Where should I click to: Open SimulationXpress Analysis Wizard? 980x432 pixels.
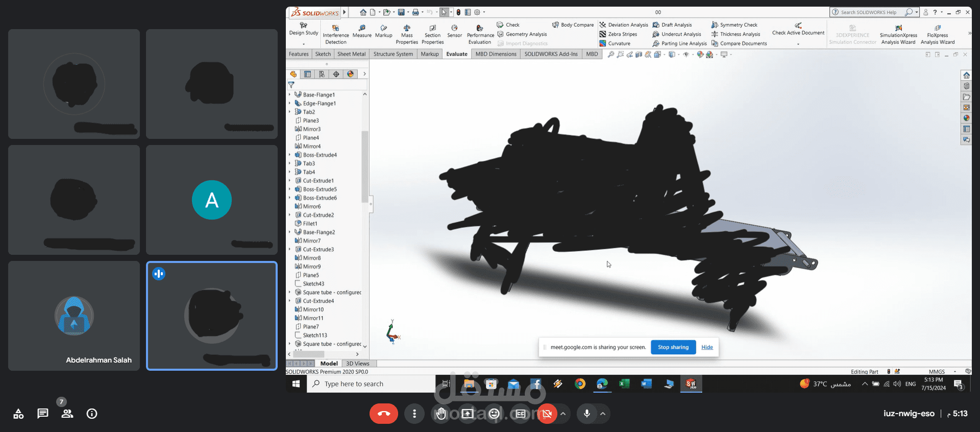(898, 34)
